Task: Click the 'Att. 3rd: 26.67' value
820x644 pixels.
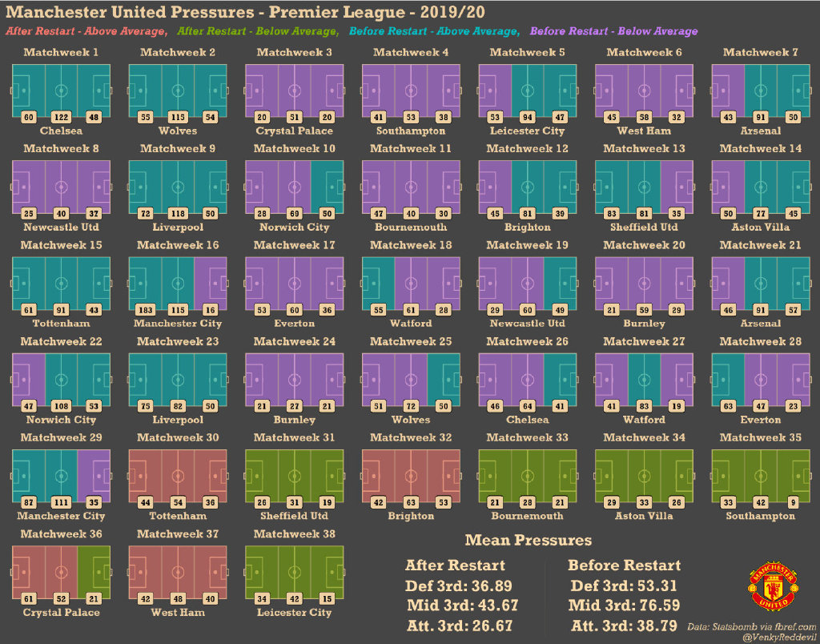Action: [x=460, y=625]
